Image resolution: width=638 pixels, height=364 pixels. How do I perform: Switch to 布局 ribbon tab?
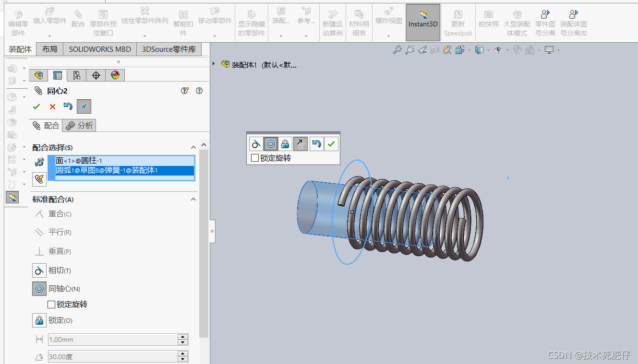49,49
